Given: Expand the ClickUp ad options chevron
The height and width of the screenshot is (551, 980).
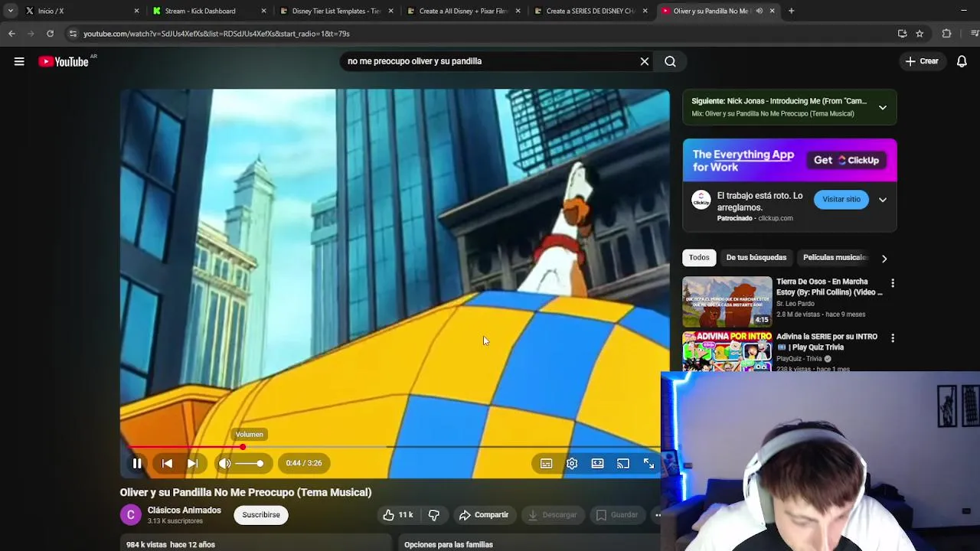Looking at the screenshot, I should pos(882,200).
